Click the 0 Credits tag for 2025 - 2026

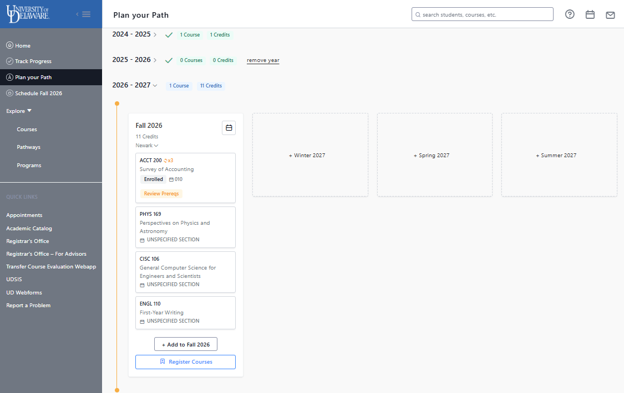pyautogui.click(x=223, y=60)
